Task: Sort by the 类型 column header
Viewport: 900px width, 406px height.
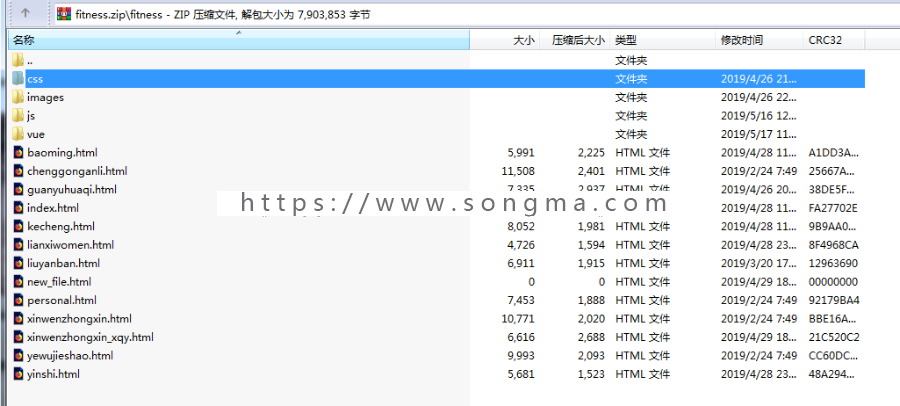Action: coord(662,40)
